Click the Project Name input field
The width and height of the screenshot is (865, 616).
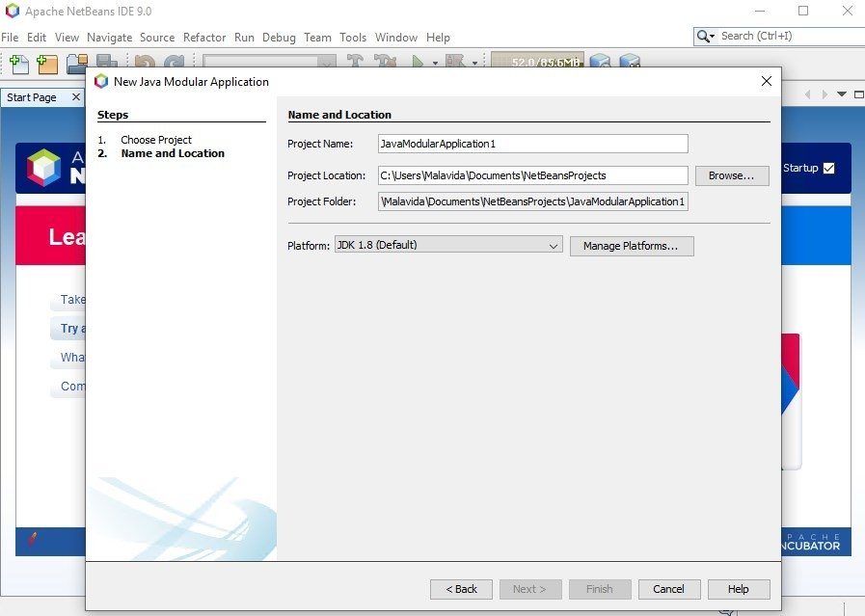[x=533, y=144]
